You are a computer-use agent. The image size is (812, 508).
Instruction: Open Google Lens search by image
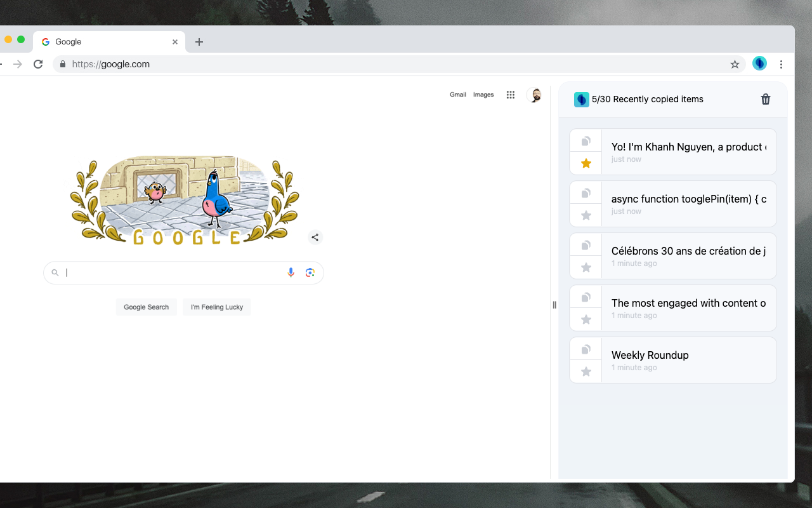pos(310,272)
